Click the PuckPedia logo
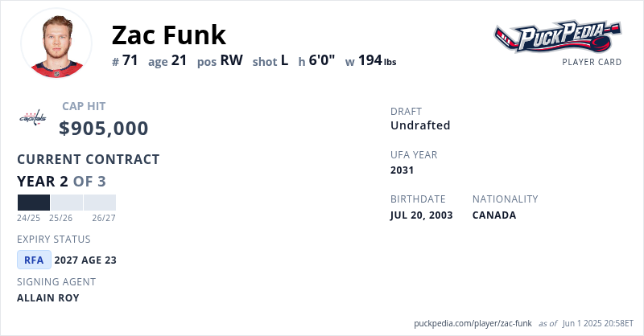The image size is (644, 336). 557,36
